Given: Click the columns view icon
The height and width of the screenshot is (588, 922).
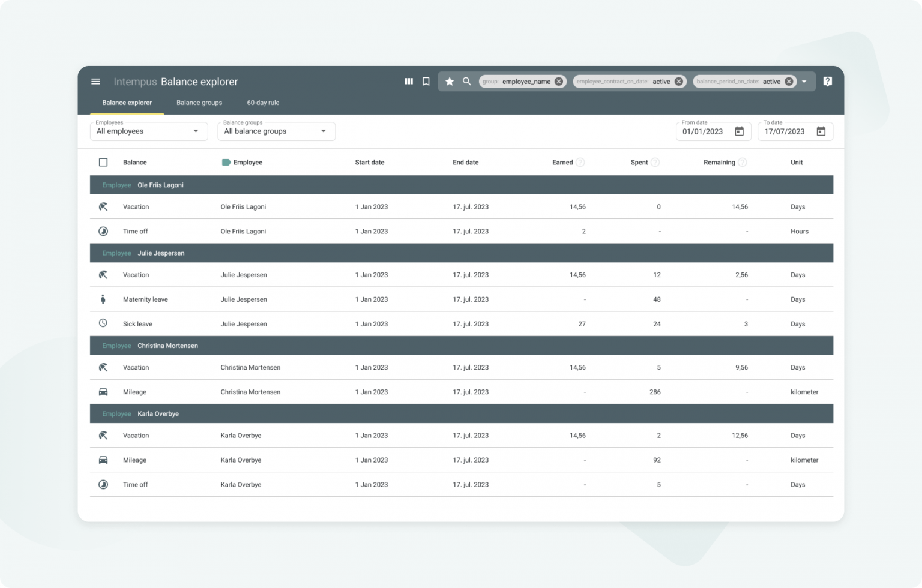Looking at the screenshot, I should click(x=409, y=82).
